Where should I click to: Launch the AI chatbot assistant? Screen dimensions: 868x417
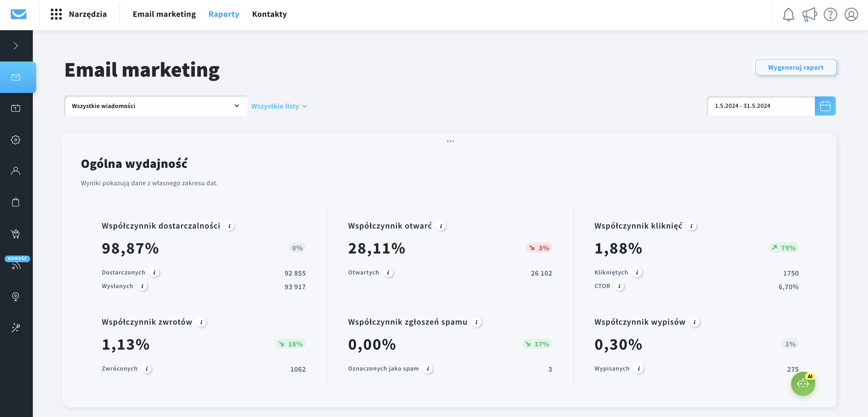[x=803, y=384]
